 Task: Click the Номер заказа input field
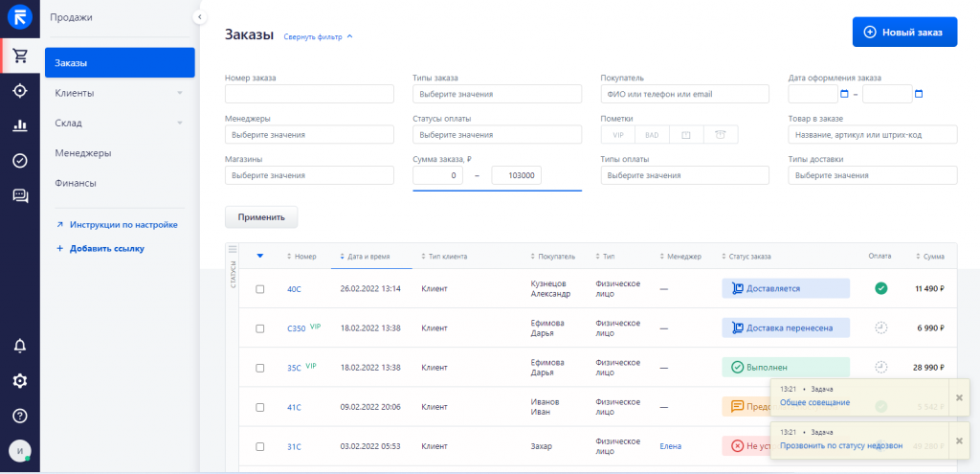point(309,94)
